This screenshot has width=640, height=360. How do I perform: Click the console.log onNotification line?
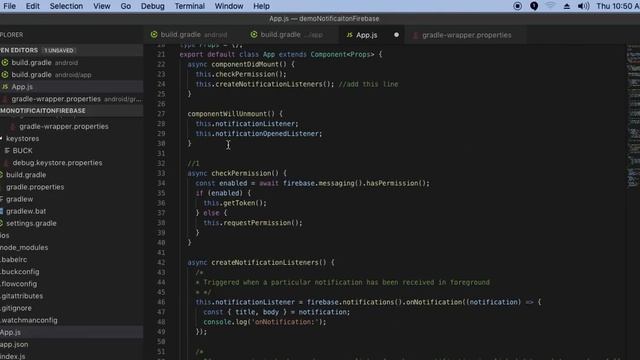coord(265,322)
